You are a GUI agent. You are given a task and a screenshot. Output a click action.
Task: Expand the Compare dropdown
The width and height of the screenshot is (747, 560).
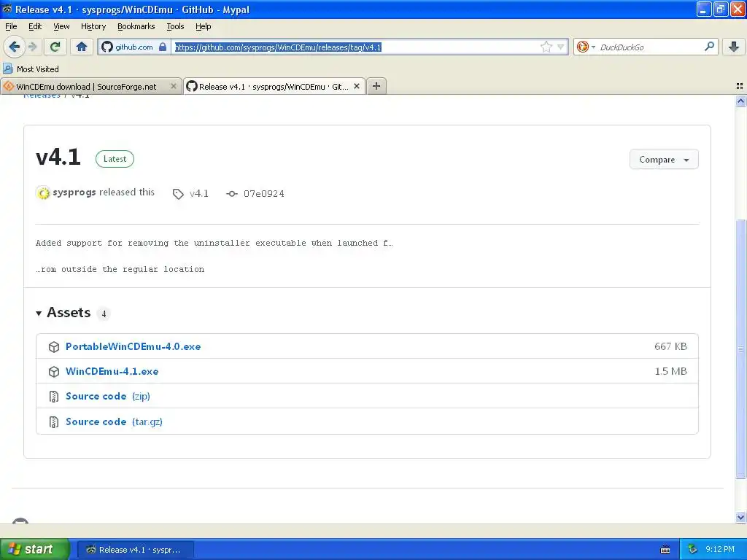(664, 160)
